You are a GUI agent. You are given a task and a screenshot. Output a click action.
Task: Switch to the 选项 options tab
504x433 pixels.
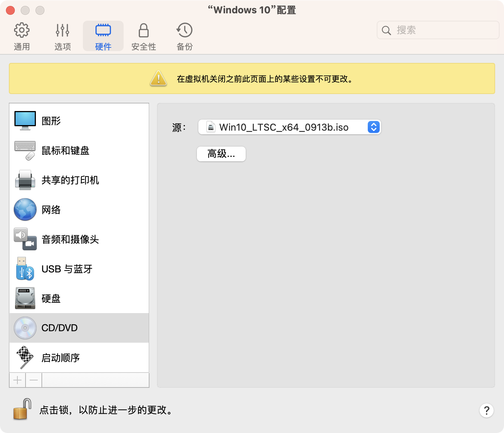click(x=63, y=36)
